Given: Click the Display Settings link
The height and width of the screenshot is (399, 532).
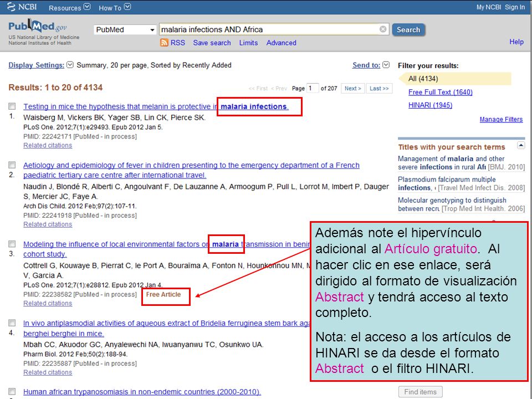Looking at the screenshot, I should (37, 65).
